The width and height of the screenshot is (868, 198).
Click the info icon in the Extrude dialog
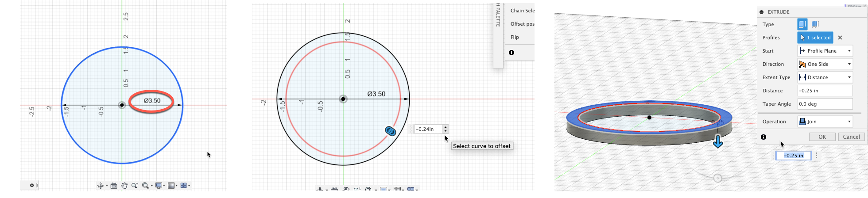tap(763, 137)
